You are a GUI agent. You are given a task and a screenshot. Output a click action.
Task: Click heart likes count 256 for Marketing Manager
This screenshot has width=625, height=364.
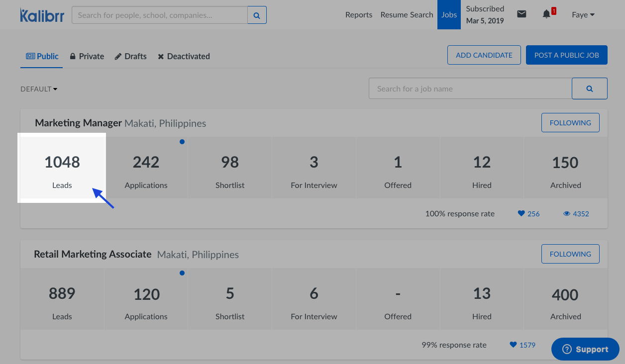point(528,214)
